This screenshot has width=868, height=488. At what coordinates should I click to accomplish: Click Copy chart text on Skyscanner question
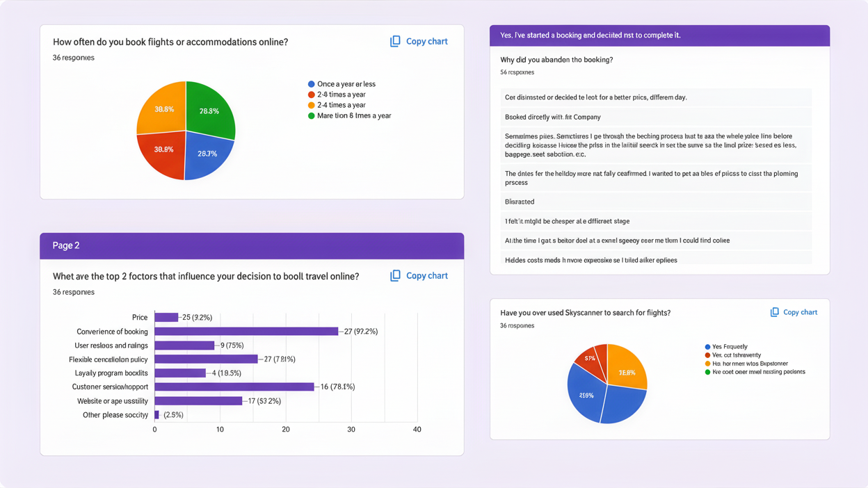click(x=800, y=312)
